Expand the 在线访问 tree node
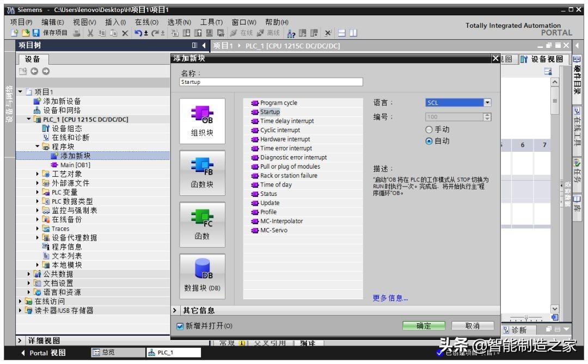 tap(20, 301)
